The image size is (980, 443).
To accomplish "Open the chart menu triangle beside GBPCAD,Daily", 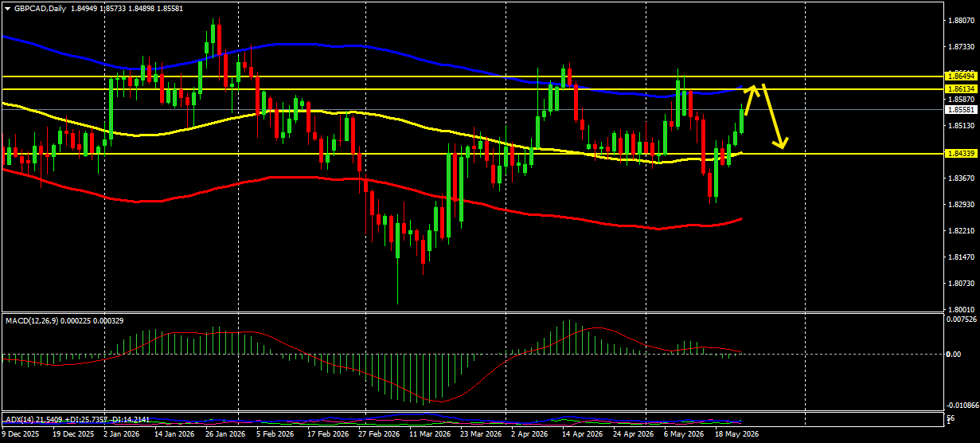I will point(6,8).
